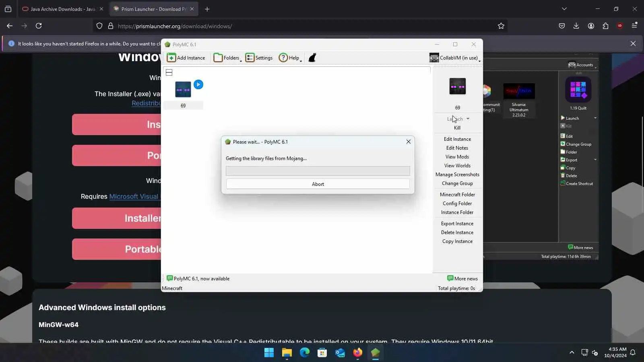The width and height of the screenshot is (644, 362).
Task: Click Launch in the PolyMC side panel
Action: [455, 119]
